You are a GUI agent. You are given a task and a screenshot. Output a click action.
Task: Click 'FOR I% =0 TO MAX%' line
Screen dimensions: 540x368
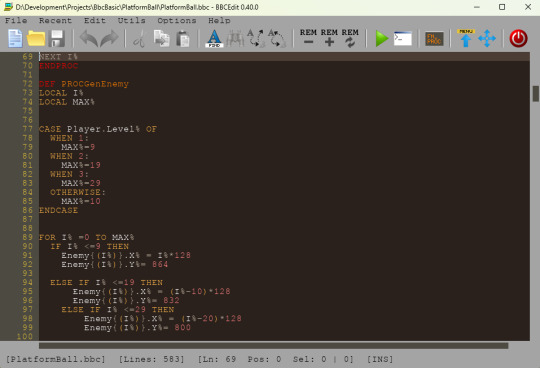pyautogui.click(x=86, y=237)
